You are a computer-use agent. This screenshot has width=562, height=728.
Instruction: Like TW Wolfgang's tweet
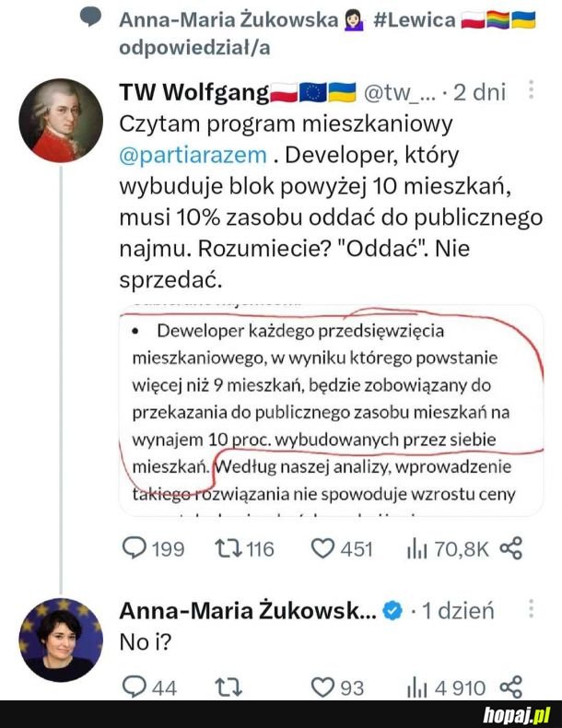(322, 548)
